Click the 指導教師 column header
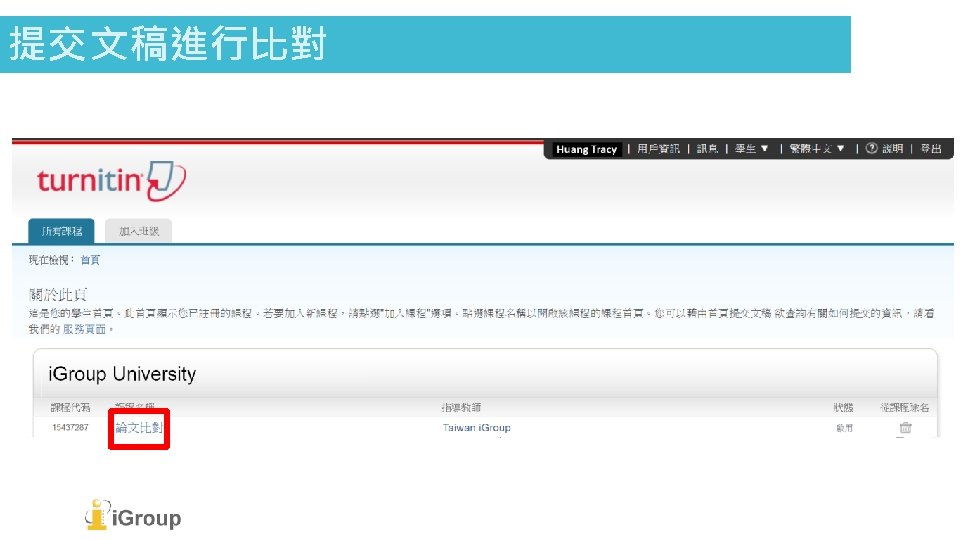Screen dimensions: 960x540 pyautogui.click(x=461, y=407)
